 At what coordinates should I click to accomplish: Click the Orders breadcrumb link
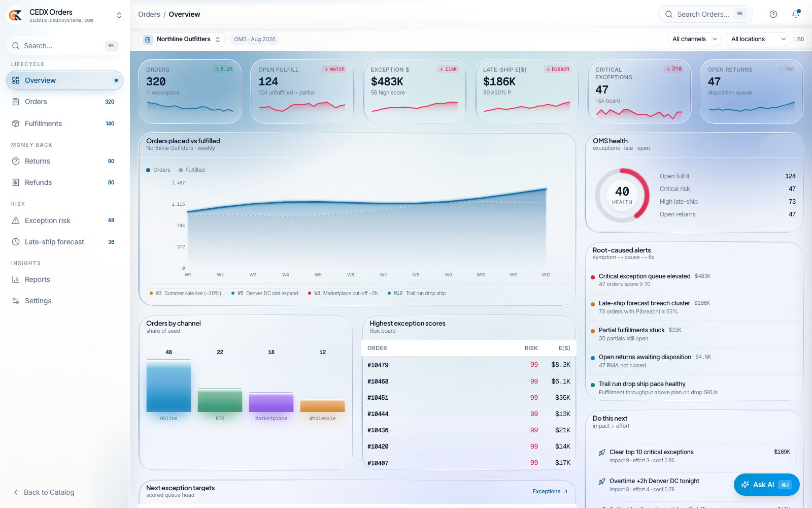coord(149,14)
